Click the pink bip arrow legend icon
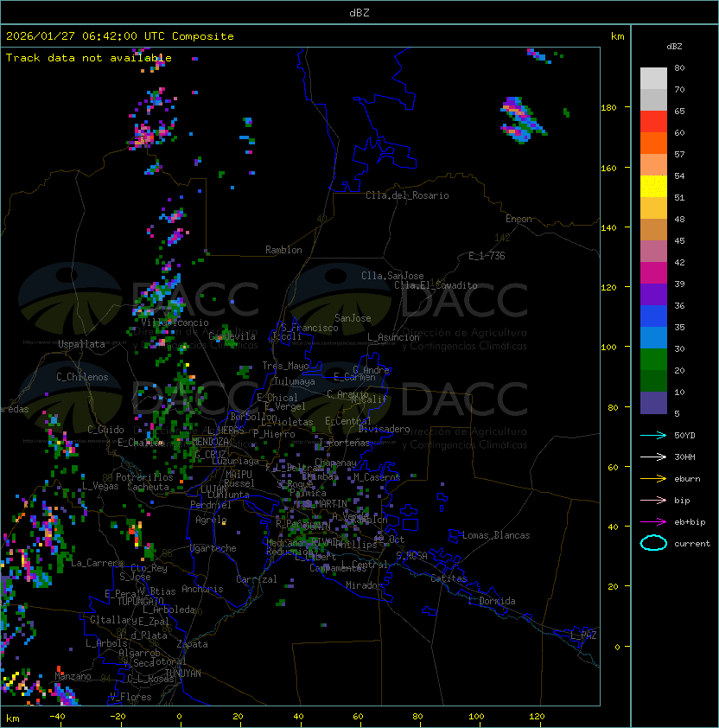This screenshot has width=719, height=728. point(653,500)
